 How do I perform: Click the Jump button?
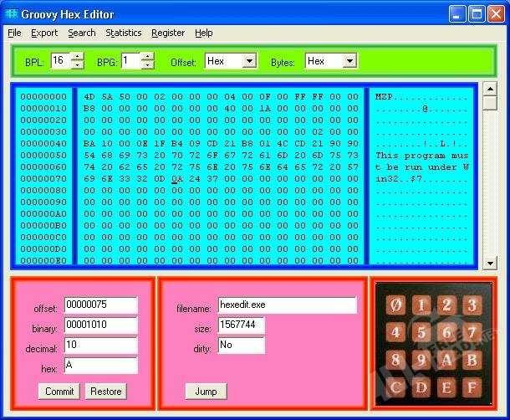tap(206, 391)
